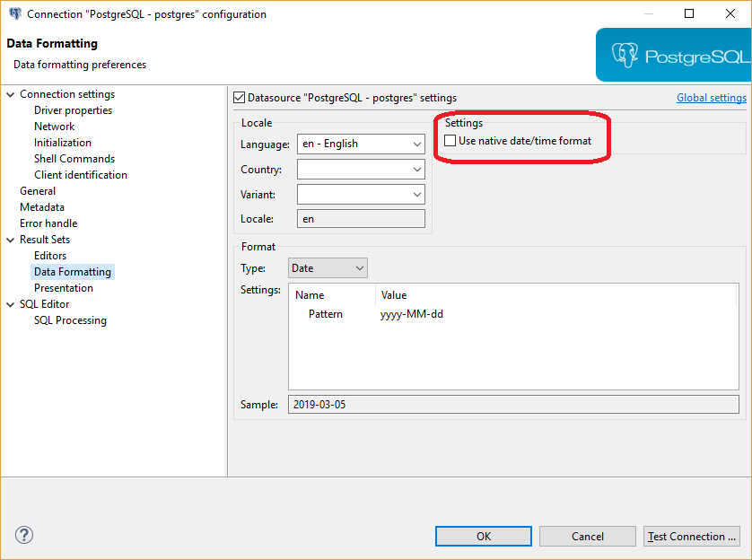Select Data Formatting in tree
The width and height of the screenshot is (752, 560).
point(73,272)
